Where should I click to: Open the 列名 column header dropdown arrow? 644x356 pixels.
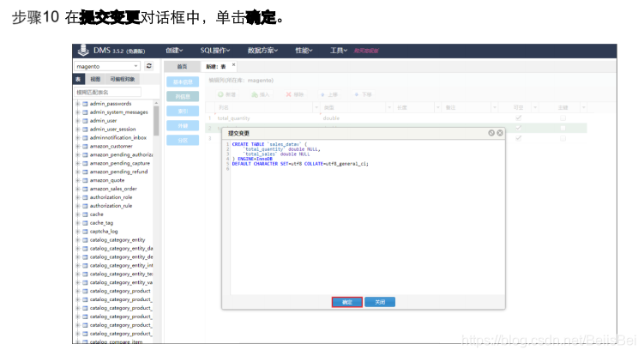click(x=316, y=107)
